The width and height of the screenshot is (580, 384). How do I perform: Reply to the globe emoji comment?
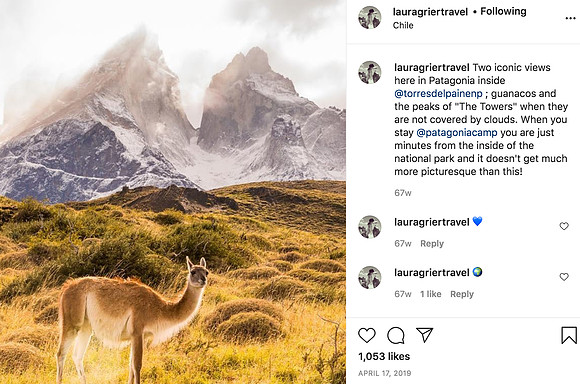[x=462, y=294]
